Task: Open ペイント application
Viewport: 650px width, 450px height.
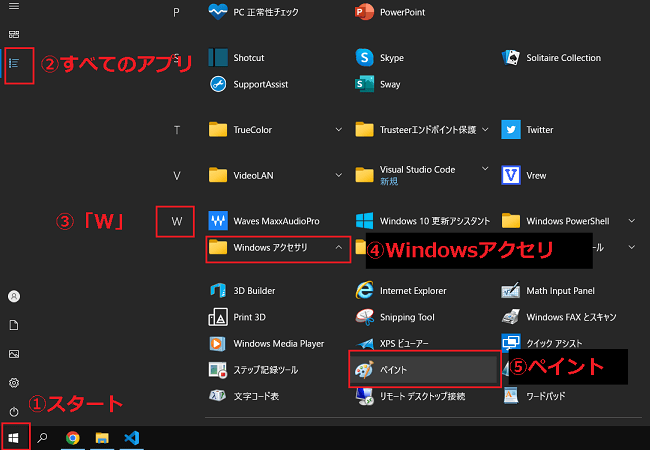Action: point(424,369)
